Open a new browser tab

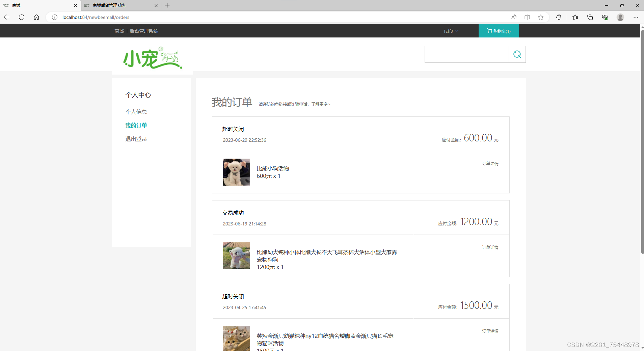pyautogui.click(x=167, y=5)
